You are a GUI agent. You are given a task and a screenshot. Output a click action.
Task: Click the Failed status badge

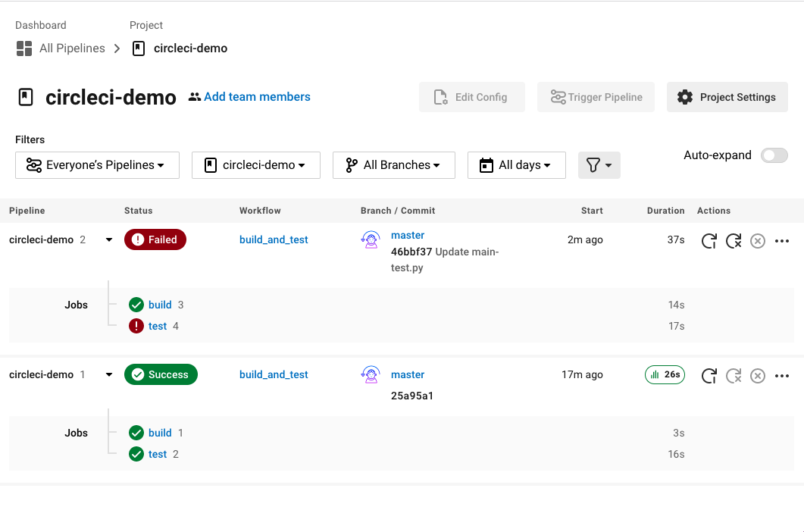(x=155, y=239)
